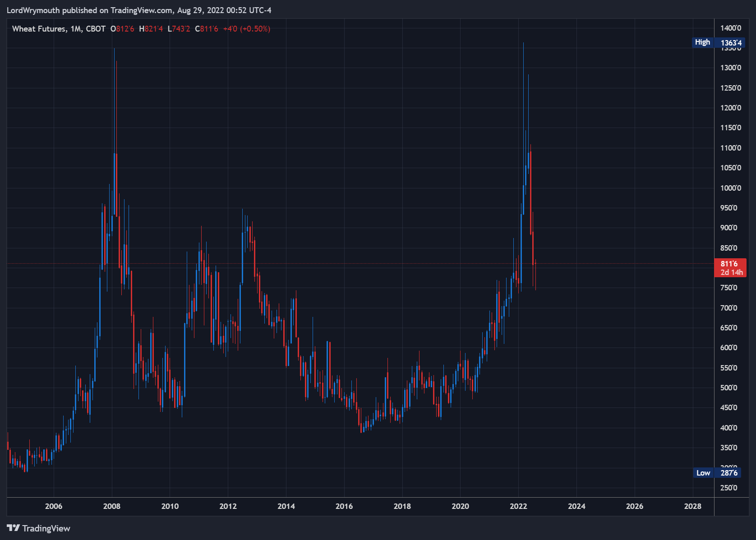Click the 2008 time axis label
The image size is (756, 540).
pyautogui.click(x=112, y=506)
